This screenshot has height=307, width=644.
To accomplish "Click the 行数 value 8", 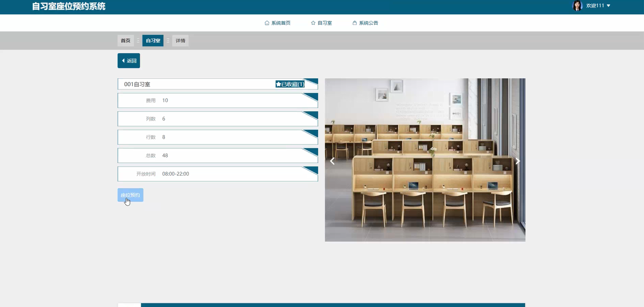I will (x=164, y=137).
